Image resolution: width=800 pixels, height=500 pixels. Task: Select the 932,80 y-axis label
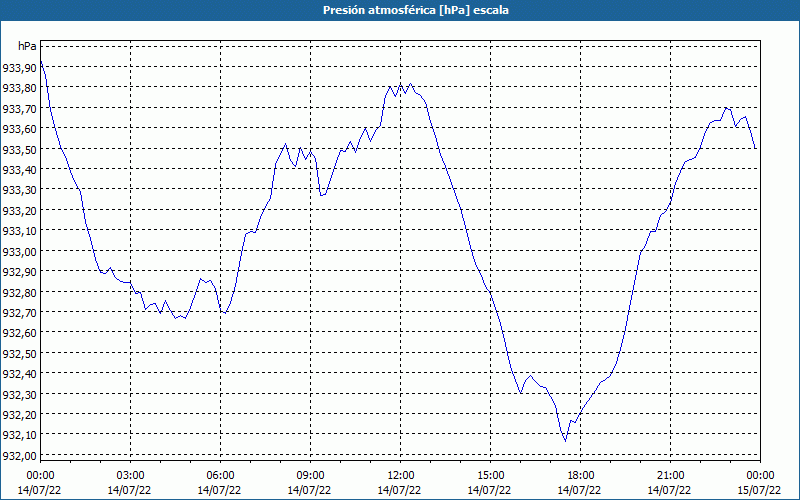coord(19,292)
